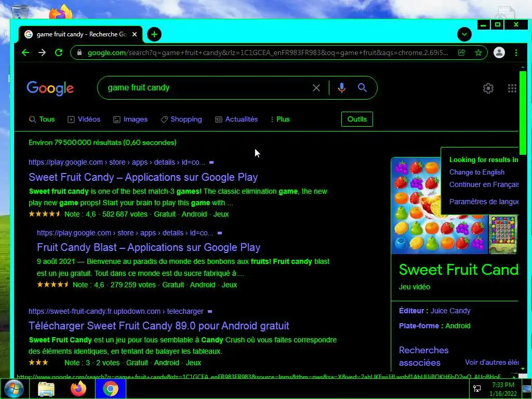This screenshot has height=399, width=532.
Task: Click the padlock site info icon
Action: click(x=79, y=52)
